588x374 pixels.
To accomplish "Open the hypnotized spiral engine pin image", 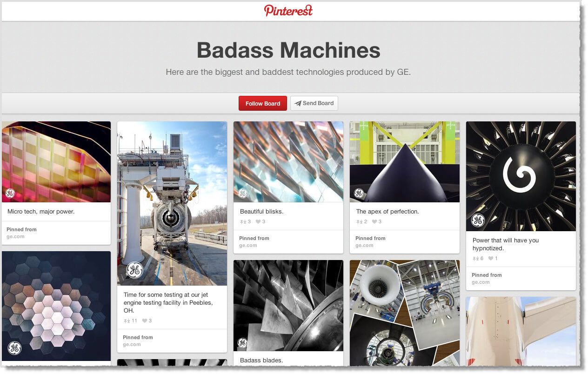I will (x=521, y=176).
